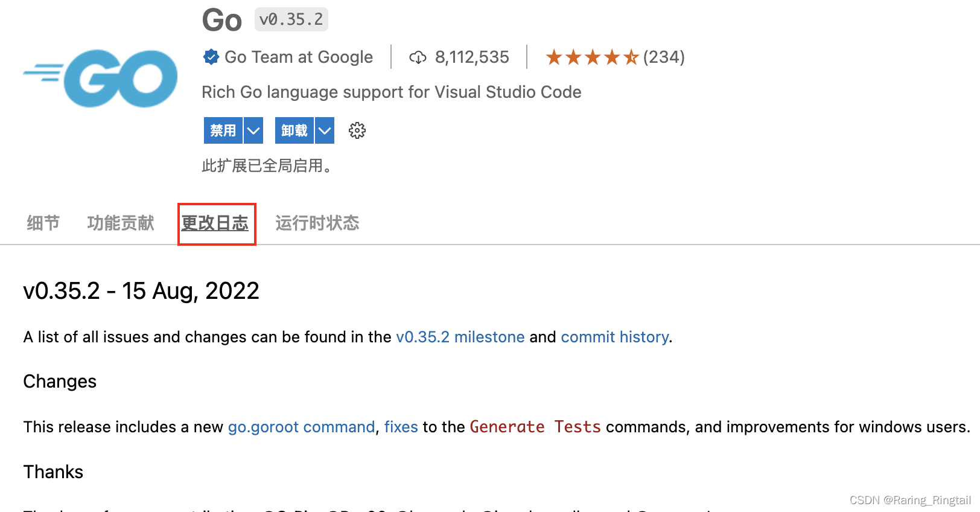The image size is (980, 512).
Task: Click the download count cloud icon
Action: 418,57
